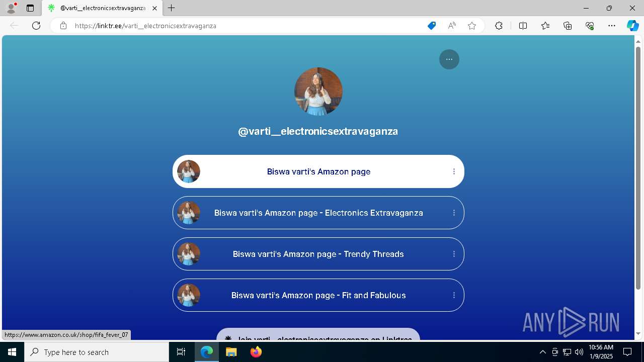Open Tab actions menu
The width and height of the screenshot is (644, 362).
[30, 8]
